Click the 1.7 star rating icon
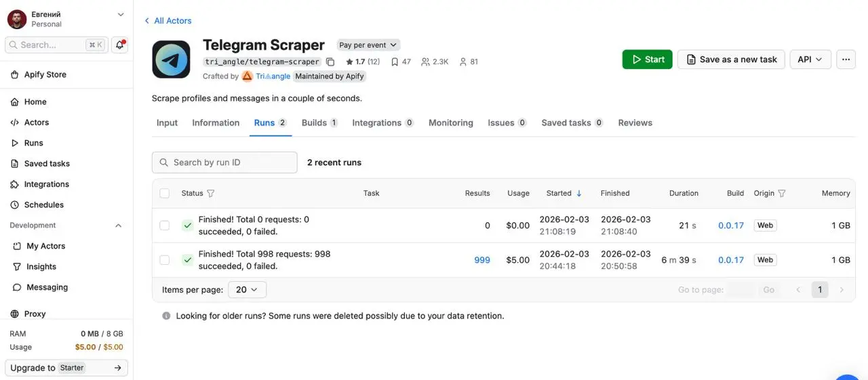Viewport: 868px width, 380px height. coord(349,62)
